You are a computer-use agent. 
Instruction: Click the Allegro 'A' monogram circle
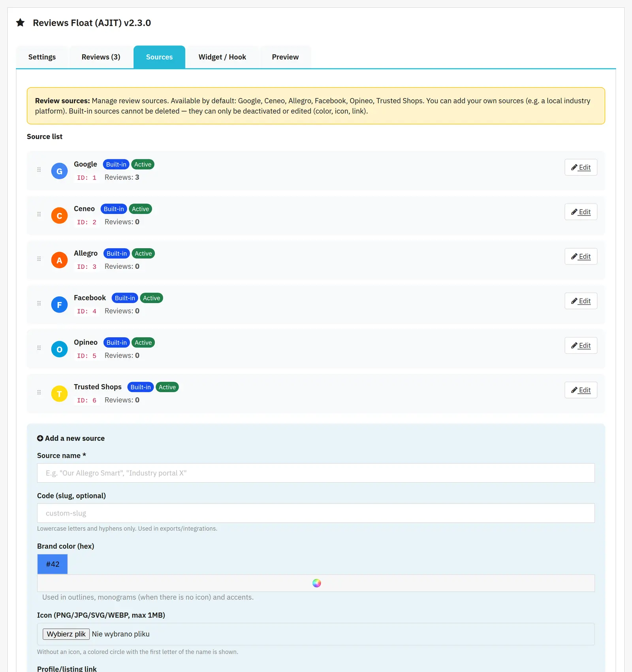tap(59, 260)
